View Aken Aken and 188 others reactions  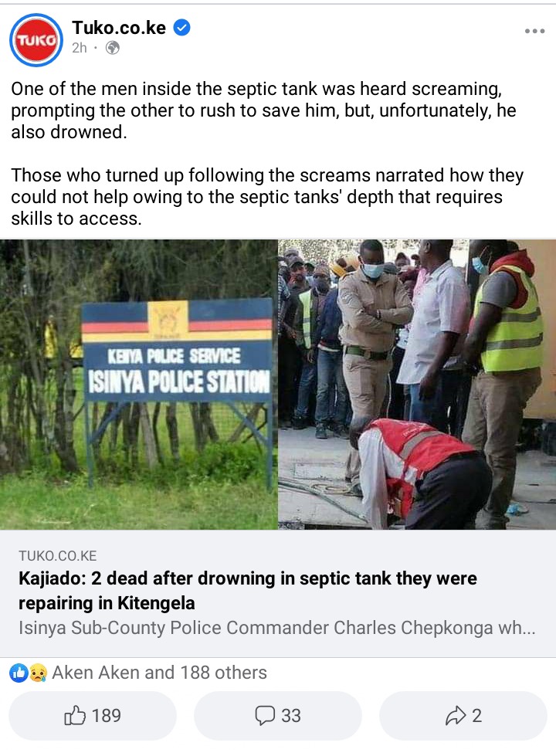159,673
